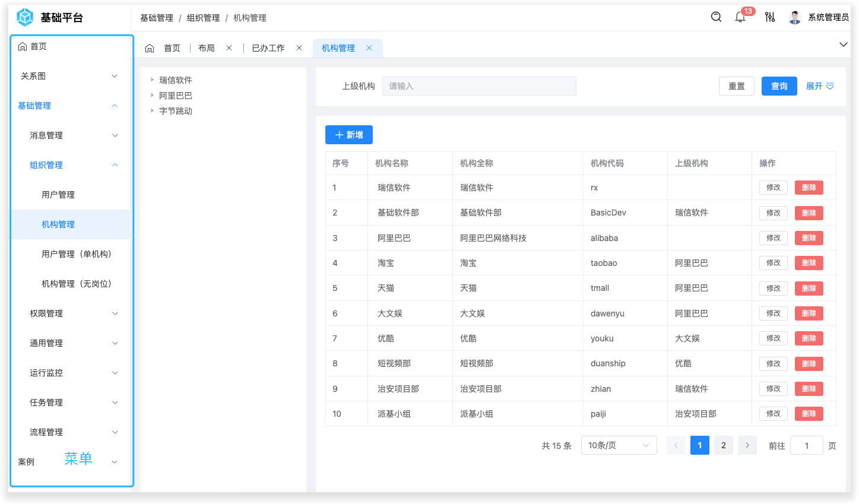This screenshot has height=504, width=859.
Task: Click the 基础平台 logo icon
Action: pyautogui.click(x=25, y=17)
